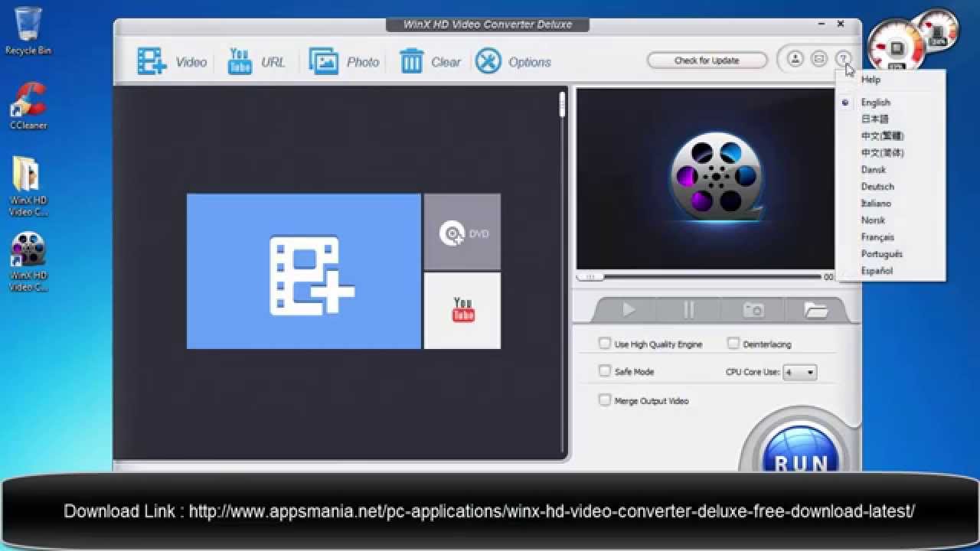Click the question mark help icon
Screen dimensions: 980x551
tap(843, 58)
